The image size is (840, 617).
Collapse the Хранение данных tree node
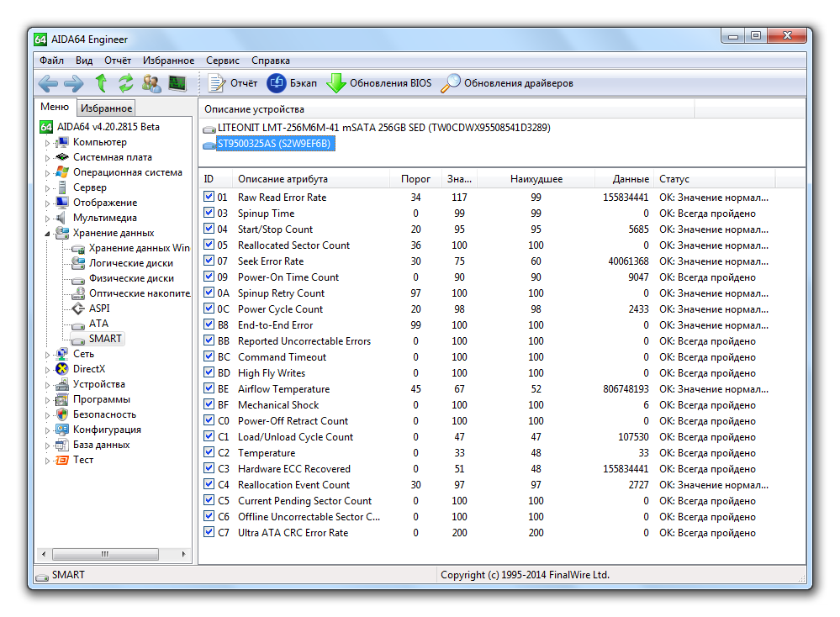click(48, 234)
